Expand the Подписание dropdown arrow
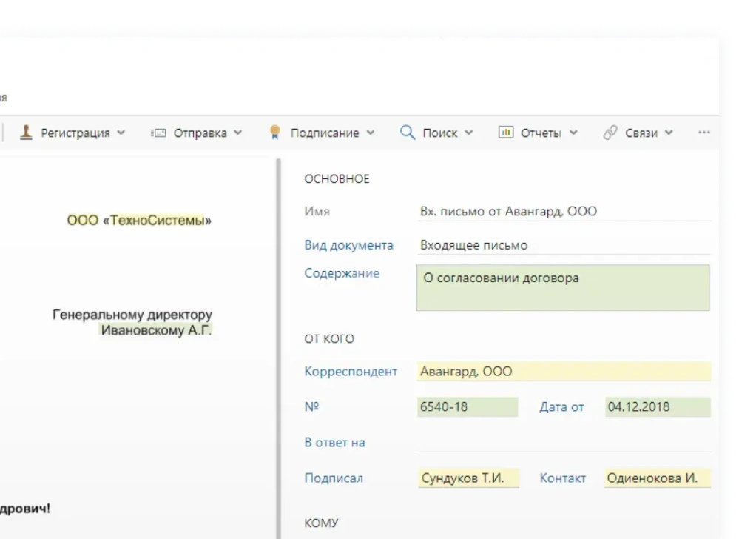The image size is (756, 539). tap(370, 133)
